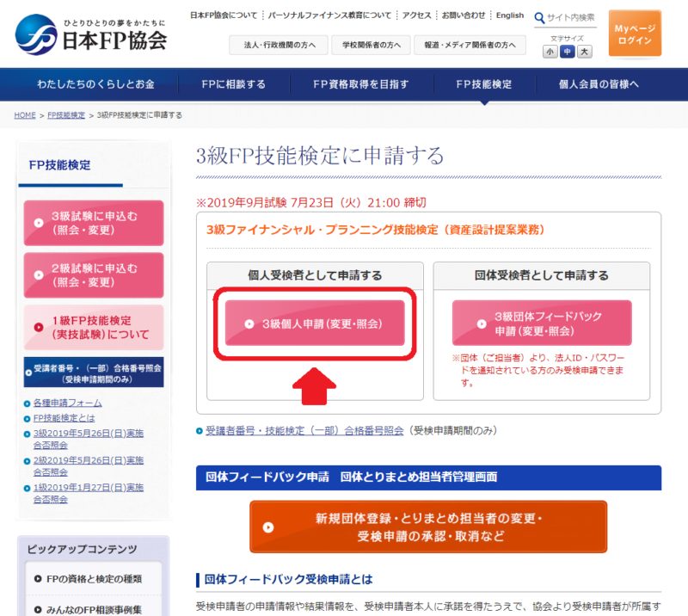The width and height of the screenshot is (688, 616).
Task: Click the 日本FP協会 logo
Action: [91, 34]
